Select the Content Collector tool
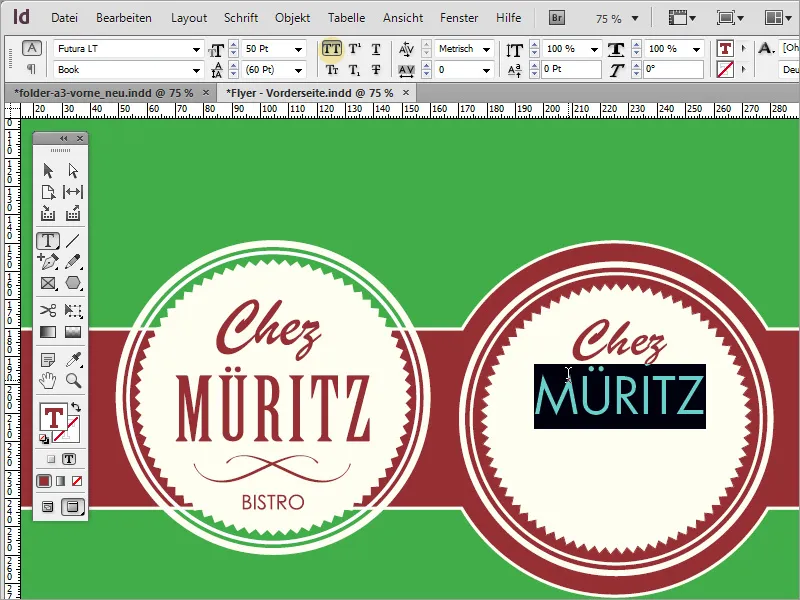Screen dimensions: 800x600 (x=48, y=213)
